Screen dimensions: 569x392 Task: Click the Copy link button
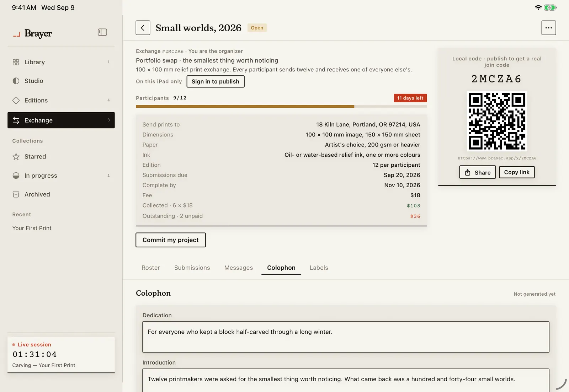click(517, 172)
